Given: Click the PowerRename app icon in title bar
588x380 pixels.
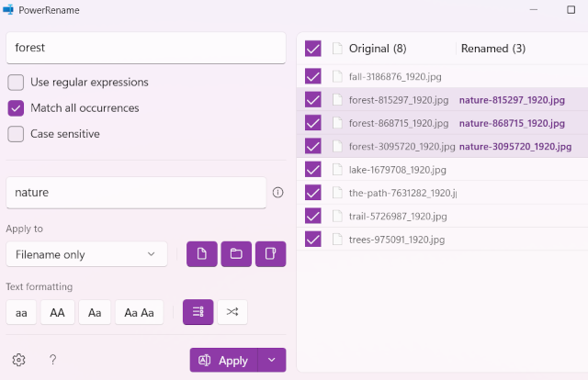Looking at the screenshot, I should 8,9.
